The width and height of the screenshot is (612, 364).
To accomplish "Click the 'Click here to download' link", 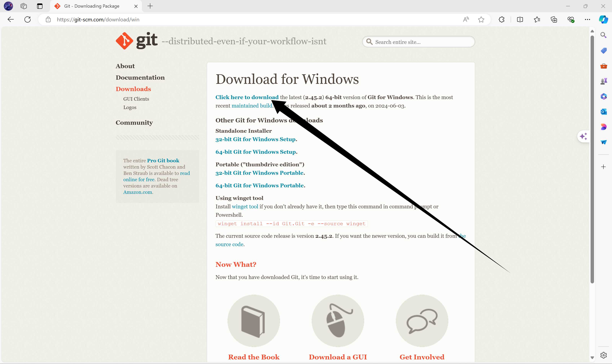I will (247, 97).
